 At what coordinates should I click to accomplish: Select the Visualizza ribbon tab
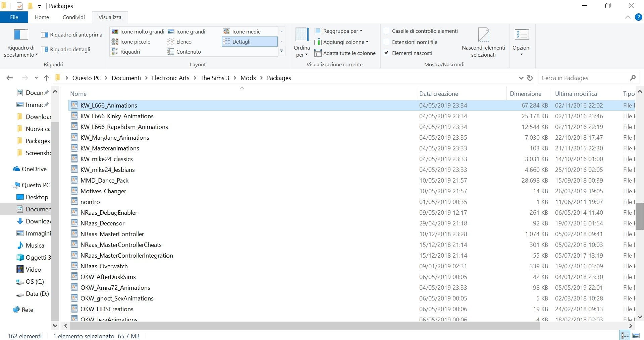(110, 17)
